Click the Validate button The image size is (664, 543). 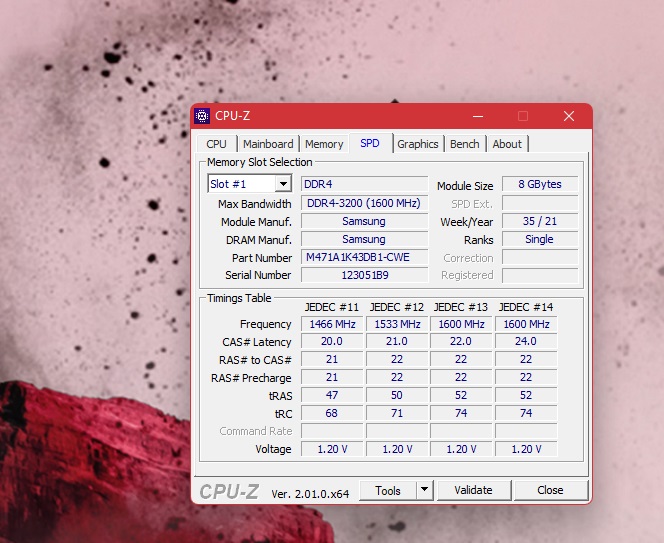point(473,490)
